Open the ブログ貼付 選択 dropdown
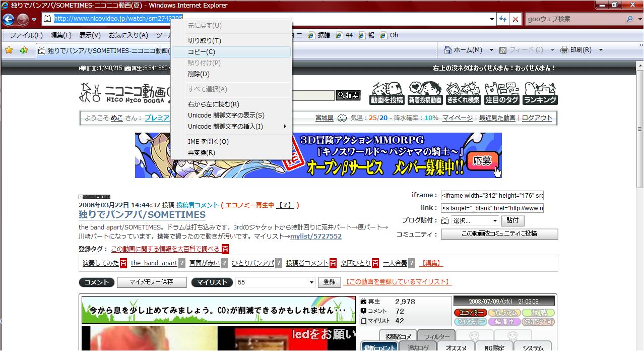The width and height of the screenshot is (644, 351). 475,221
